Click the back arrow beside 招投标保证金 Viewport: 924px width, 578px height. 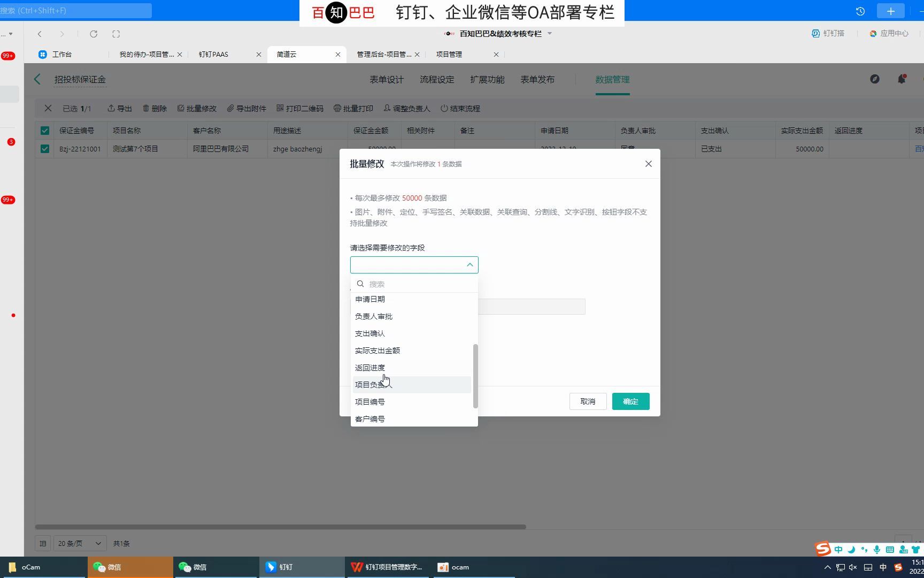tap(37, 79)
